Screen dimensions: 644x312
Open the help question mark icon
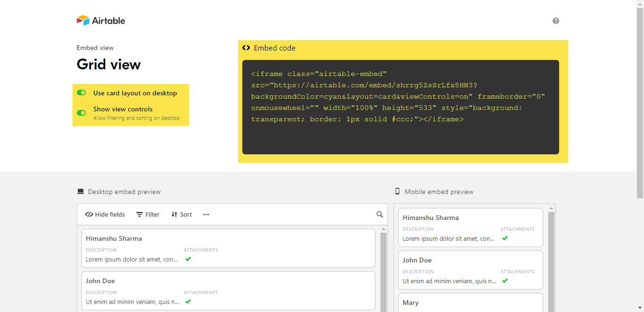point(556,21)
